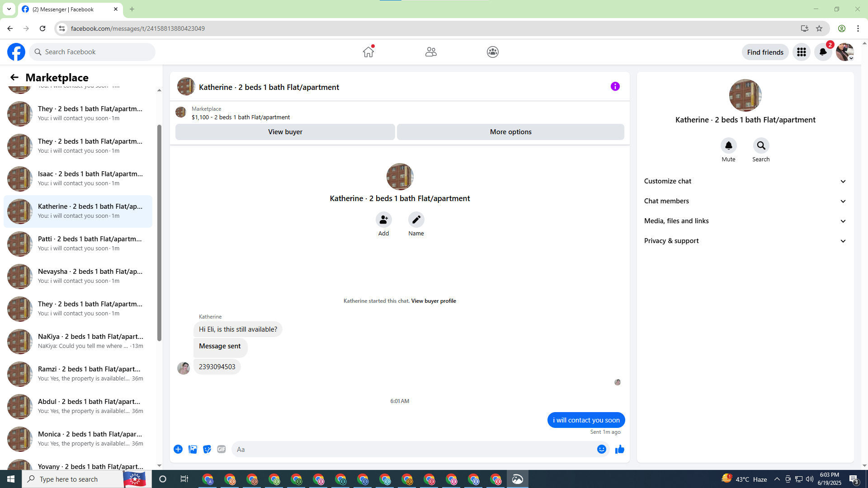Open tab search dropdown in Chrome

pyautogui.click(x=9, y=9)
